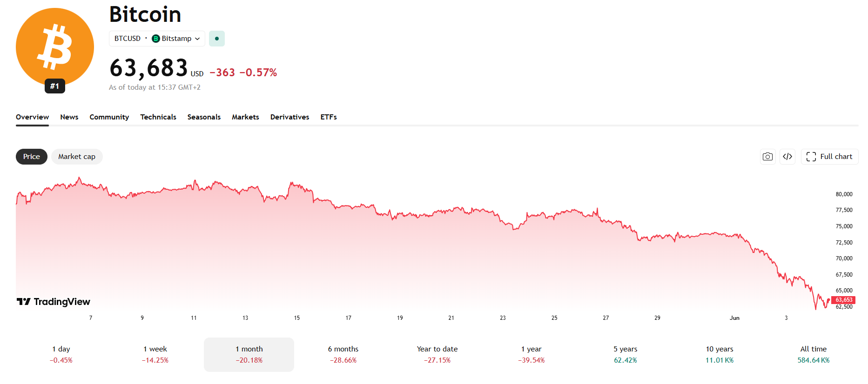
Task: Pick the All time range
Action: [813, 355]
